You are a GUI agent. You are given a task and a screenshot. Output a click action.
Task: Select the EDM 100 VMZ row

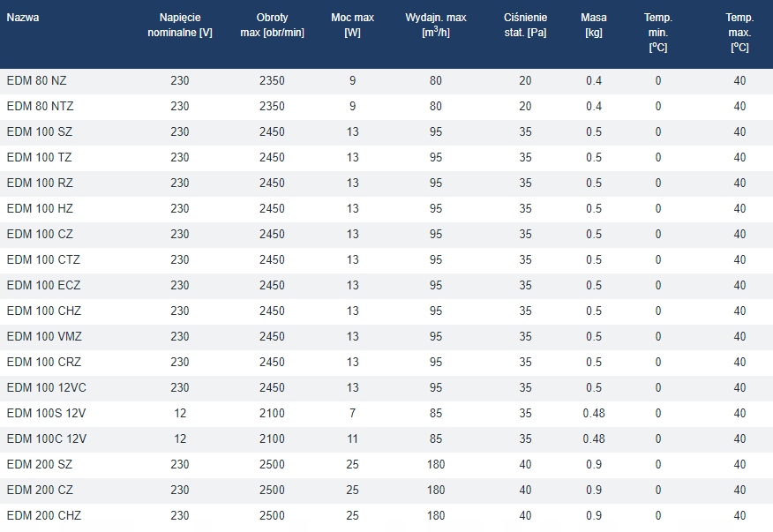(x=44, y=337)
